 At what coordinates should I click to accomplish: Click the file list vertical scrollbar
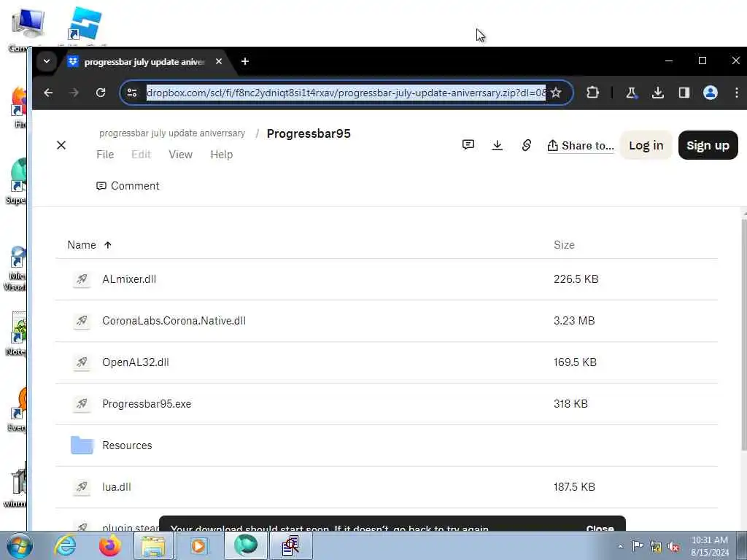click(x=743, y=333)
